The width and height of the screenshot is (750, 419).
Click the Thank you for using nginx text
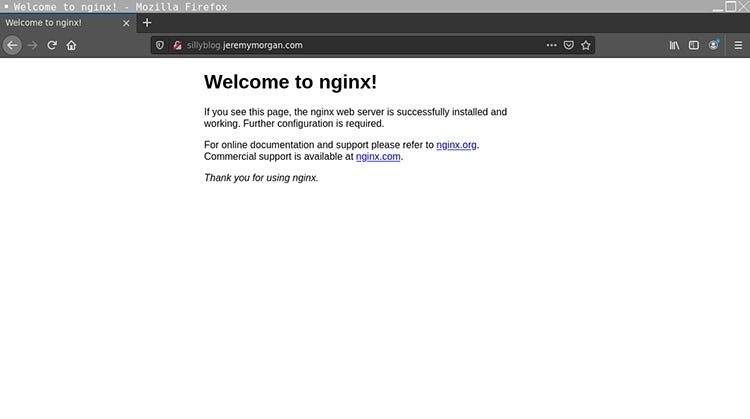pyautogui.click(x=261, y=178)
